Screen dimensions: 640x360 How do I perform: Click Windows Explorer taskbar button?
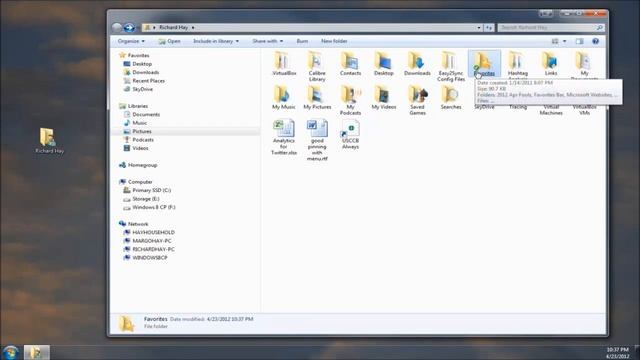click(x=37, y=352)
